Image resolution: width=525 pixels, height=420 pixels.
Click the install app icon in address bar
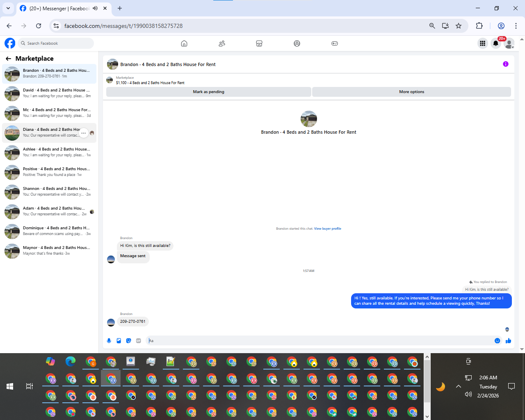click(445, 26)
